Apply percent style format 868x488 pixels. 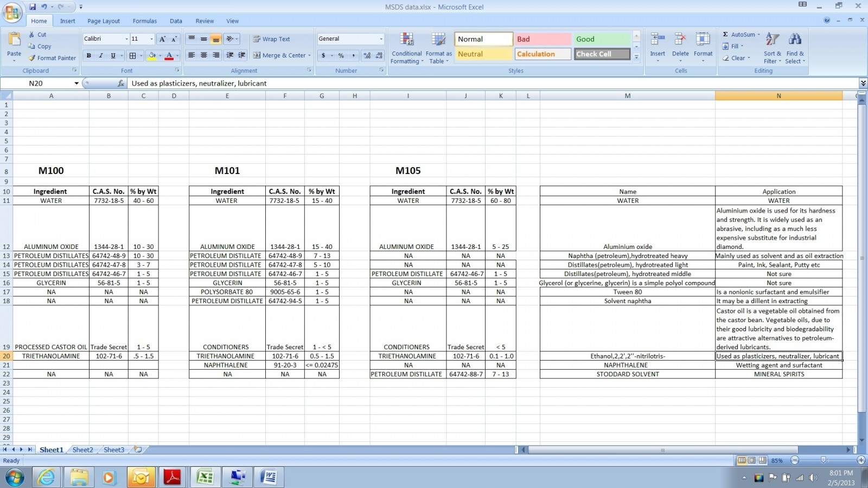click(341, 55)
